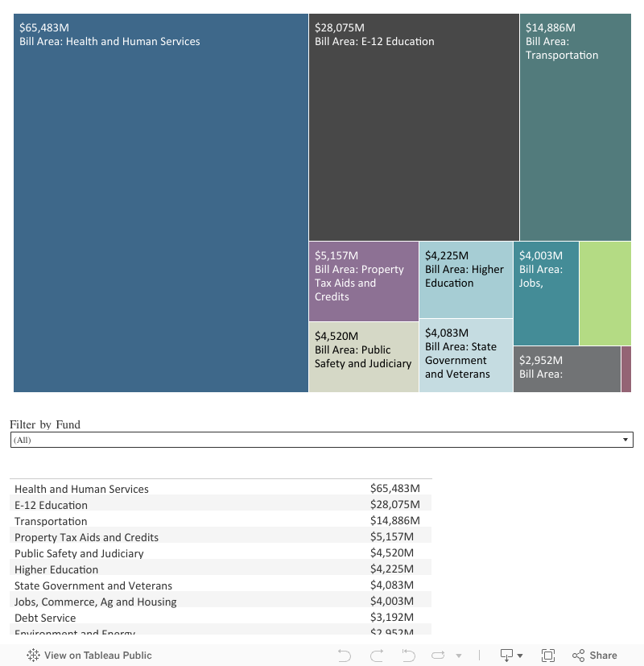Screen dimensions: 644x666
Task: Select Public Safety and Judiciary tile
Action: (x=363, y=357)
